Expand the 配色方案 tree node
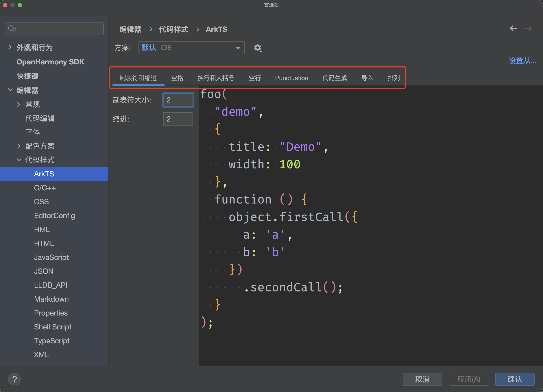The width and height of the screenshot is (543, 392). click(x=19, y=146)
